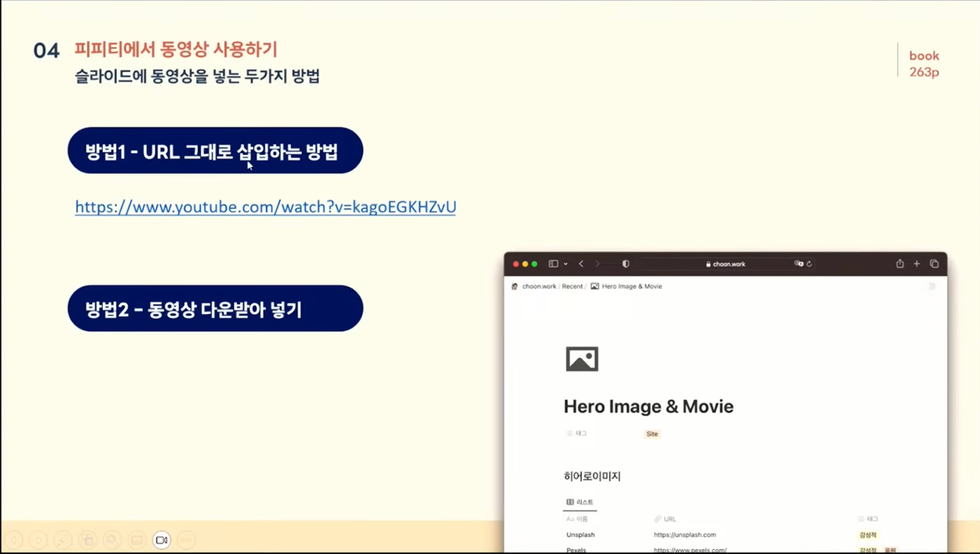Show the tab overview icon in Safari
This screenshot has height=554, width=980.
coord(934,264)
